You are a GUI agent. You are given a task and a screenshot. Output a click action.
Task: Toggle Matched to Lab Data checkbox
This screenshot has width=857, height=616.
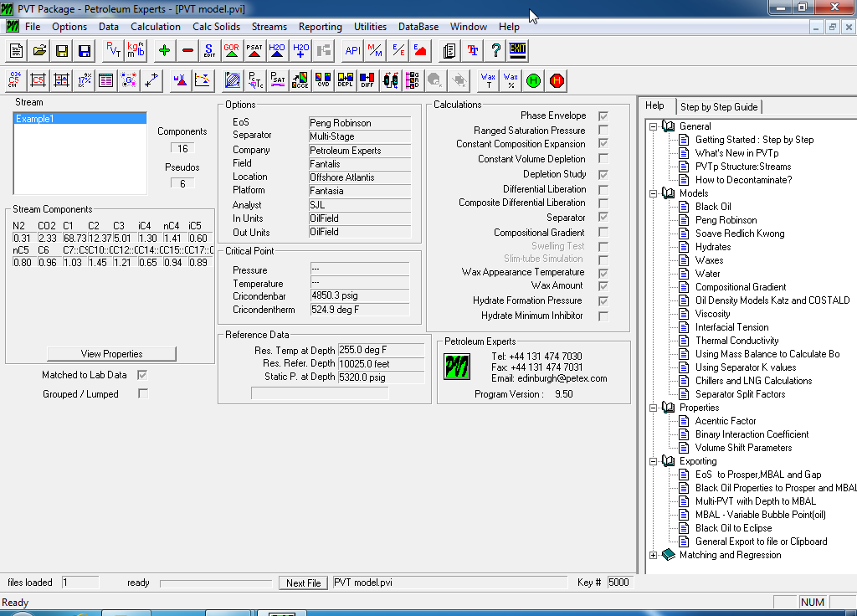coord(142,375)
